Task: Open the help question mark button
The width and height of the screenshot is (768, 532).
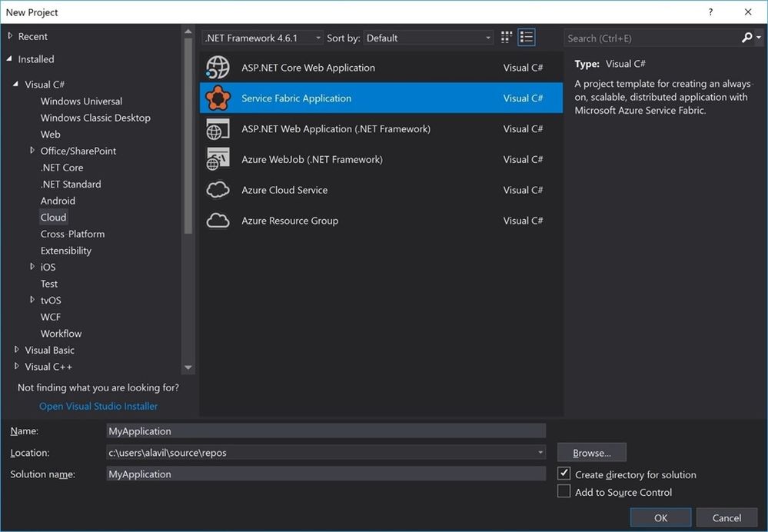Action: 710,12
